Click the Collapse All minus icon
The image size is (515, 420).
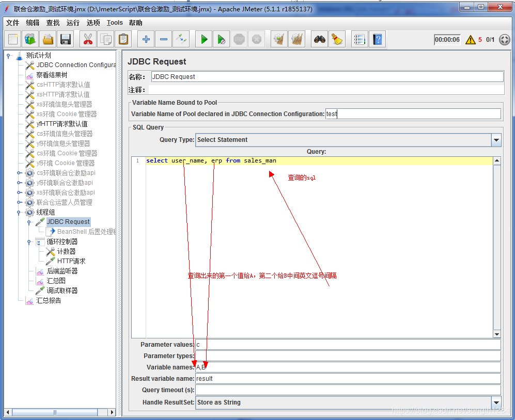pyautogui.click(x=164, y=40)
